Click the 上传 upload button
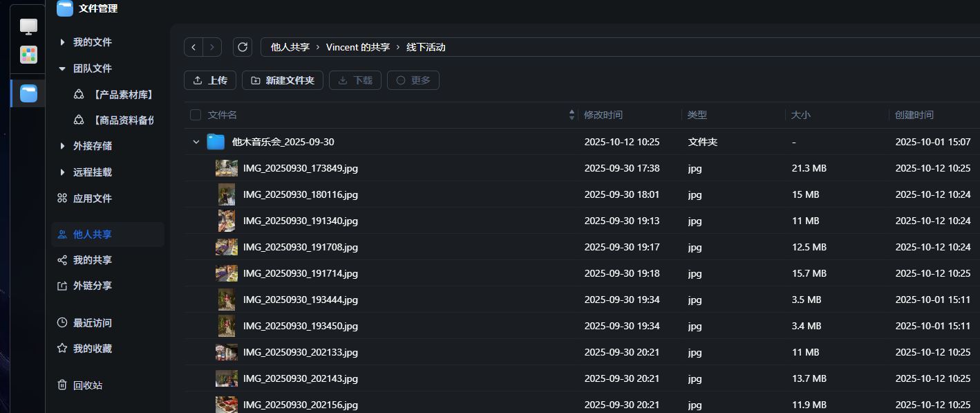 (x=210, y=80)
